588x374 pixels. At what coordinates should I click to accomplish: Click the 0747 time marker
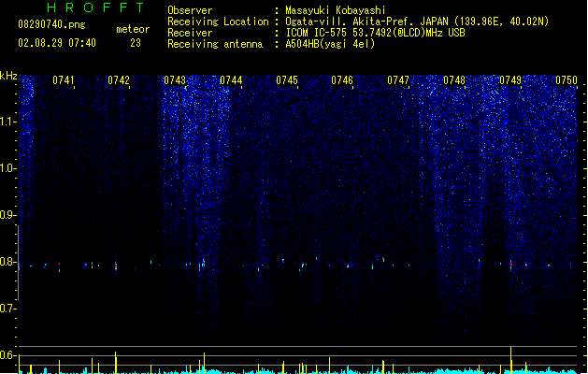point(398,80)
